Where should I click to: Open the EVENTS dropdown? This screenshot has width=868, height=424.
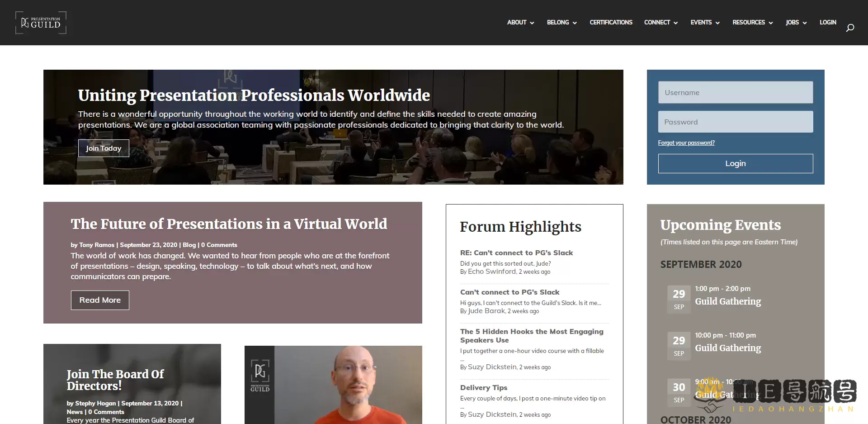click(x=701, y=22)
